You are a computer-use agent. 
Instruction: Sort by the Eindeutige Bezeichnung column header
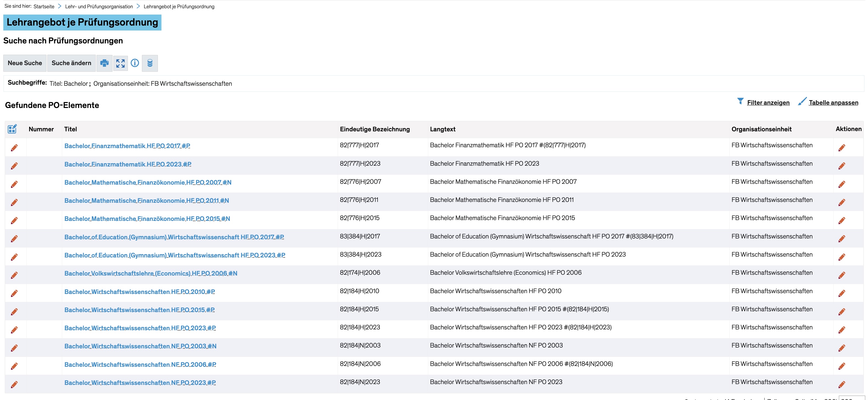point(375,129)
